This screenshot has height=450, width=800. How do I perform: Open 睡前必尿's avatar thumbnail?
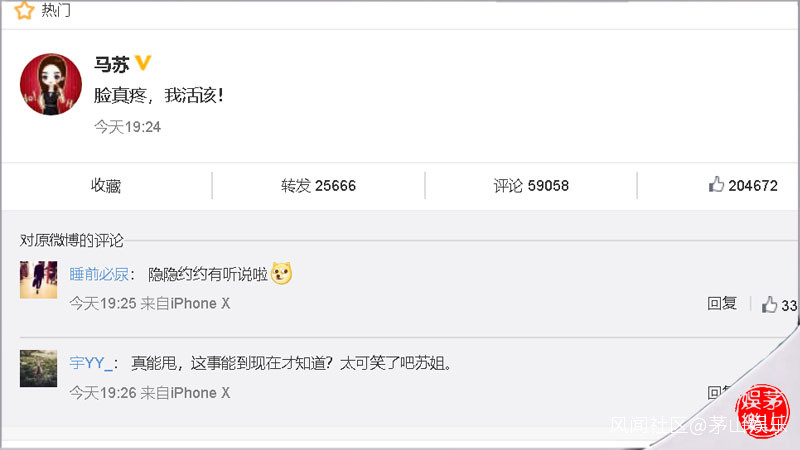click(x=38, y=280)
